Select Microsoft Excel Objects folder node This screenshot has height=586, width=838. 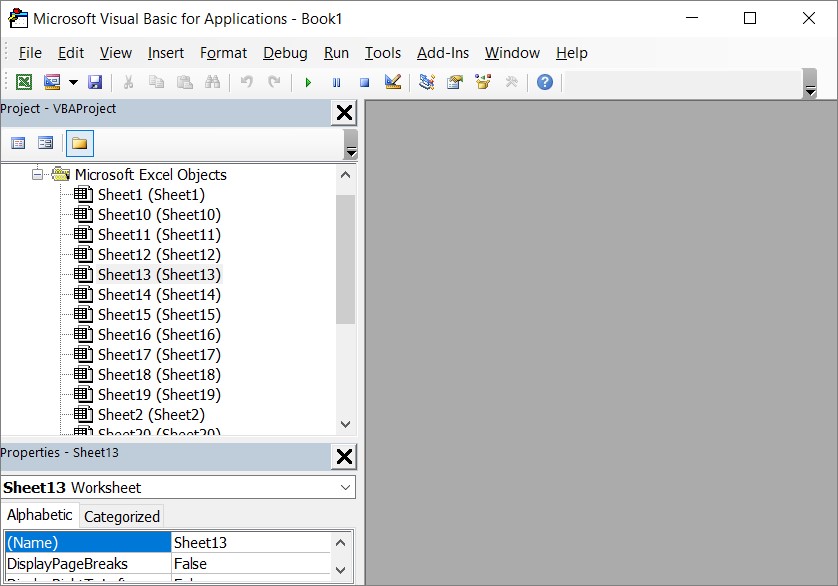(150, 175)
